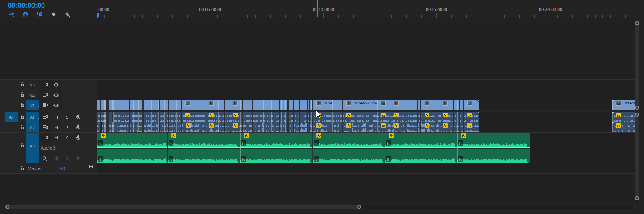Image resolution: width=644 pixels, height=214 pixels.
Task: Select the A1 source patch on the far left
Action: (x=11, y=117)
